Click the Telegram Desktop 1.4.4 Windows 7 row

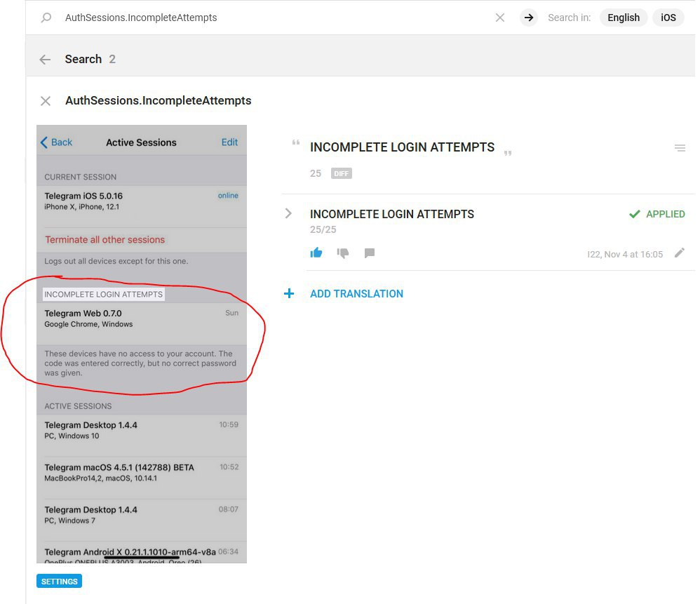pos(142,520)
